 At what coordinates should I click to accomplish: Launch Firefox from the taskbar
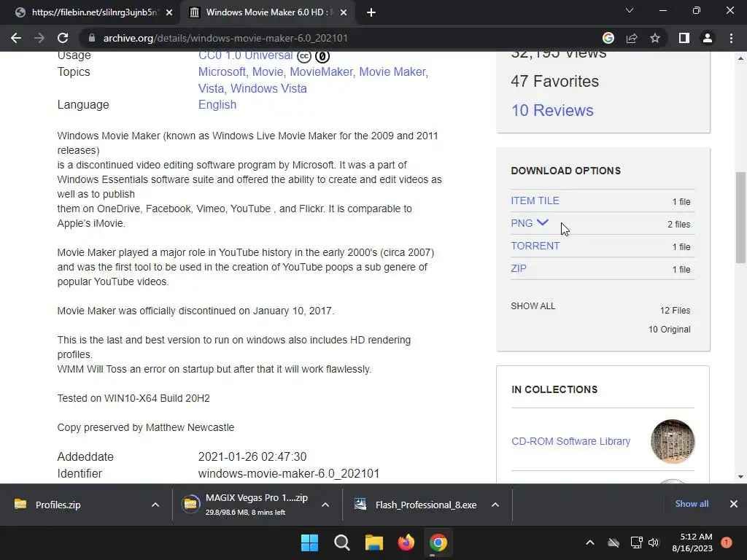pyautogui.click(x=406, y=542)
